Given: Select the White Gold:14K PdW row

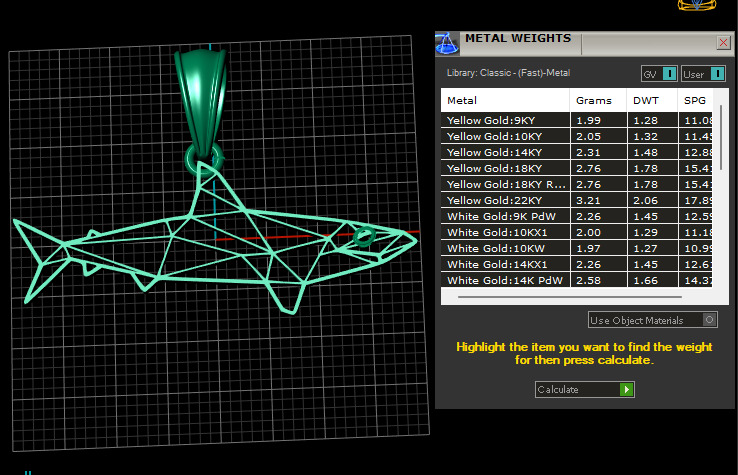Looking at the screenshot, I should point(577,280).
